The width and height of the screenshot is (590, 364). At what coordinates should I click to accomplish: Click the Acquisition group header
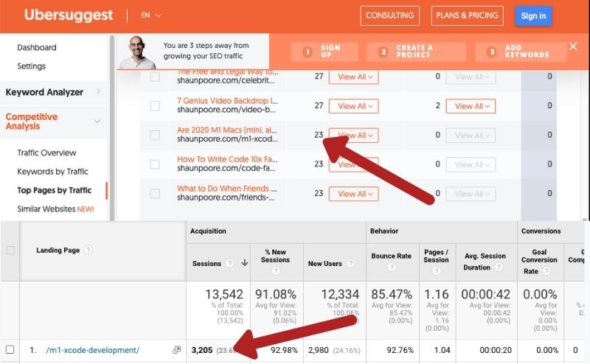(x=208, y=231)
